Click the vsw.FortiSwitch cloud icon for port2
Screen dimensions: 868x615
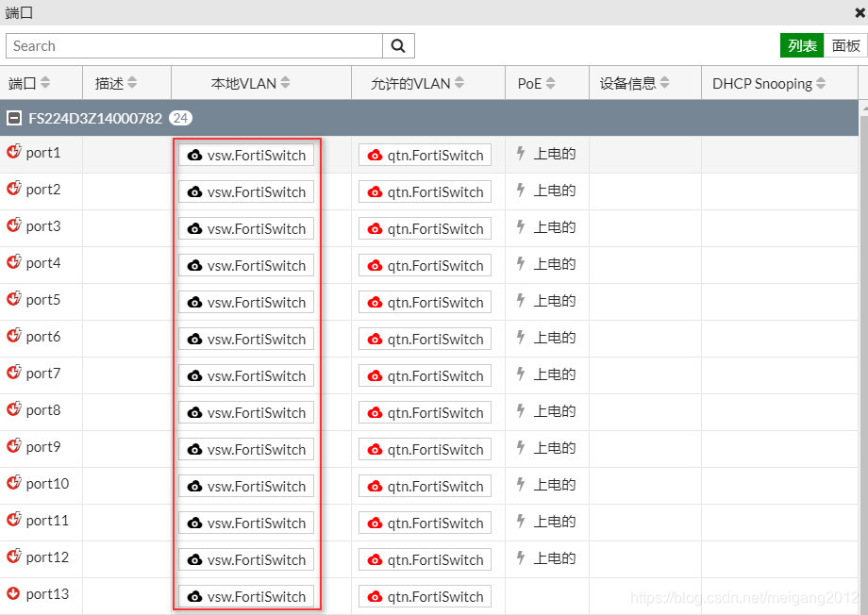195,192
